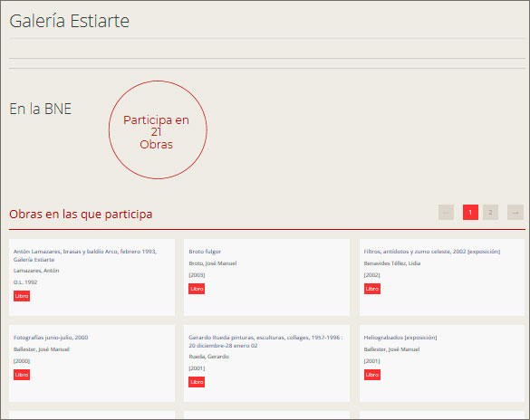This screenshot has height=420, width=530.
Task: Go to page 2 of results
Action: (x=490, y=213)
